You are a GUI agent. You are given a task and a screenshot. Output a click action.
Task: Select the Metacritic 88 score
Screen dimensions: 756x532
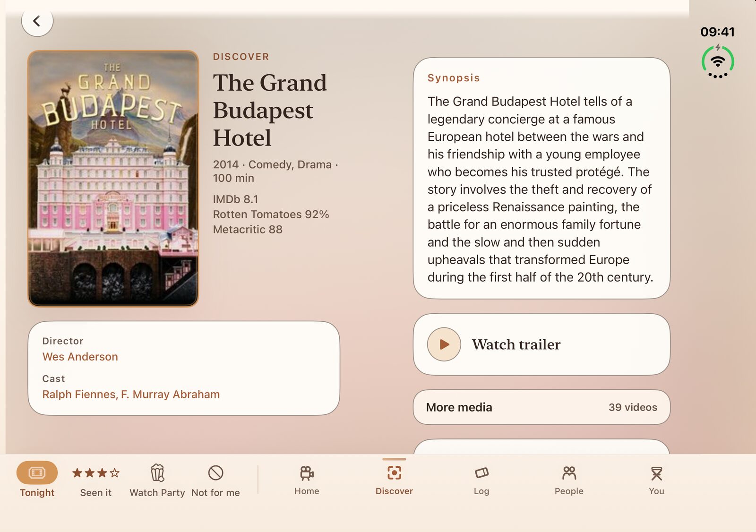click(248, 230)
